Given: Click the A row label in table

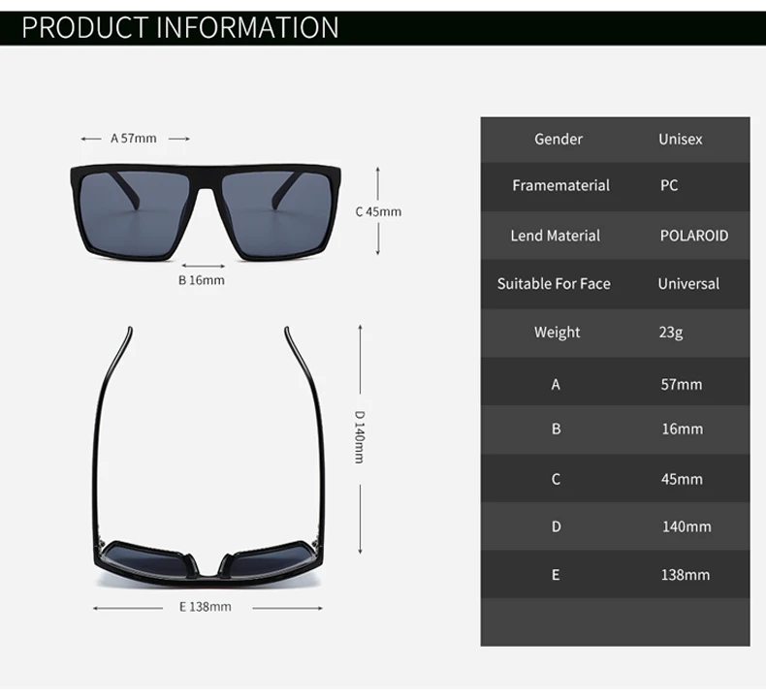Looking at the screenshot, I should click(556, 385).
